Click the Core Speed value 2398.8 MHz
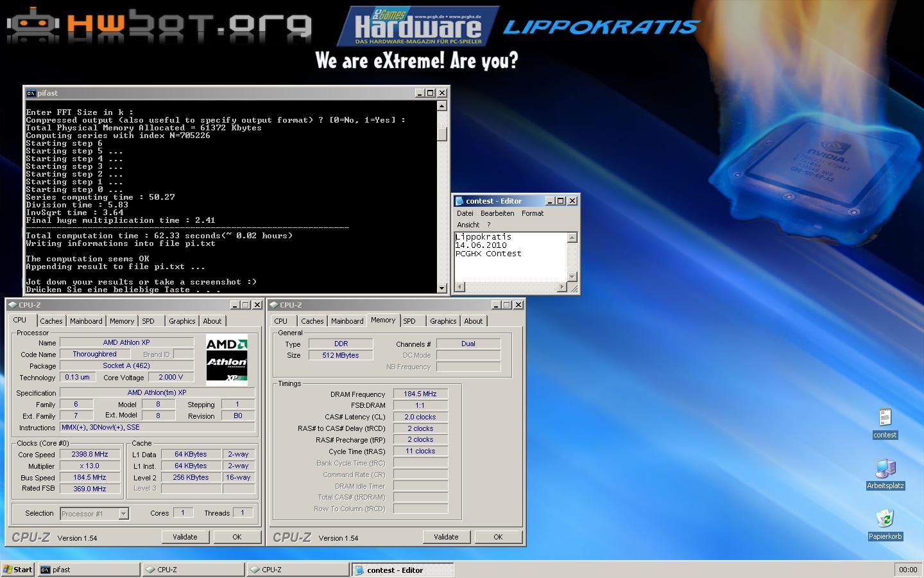This screenshot has height=578, width=924. tap(90, 454)
